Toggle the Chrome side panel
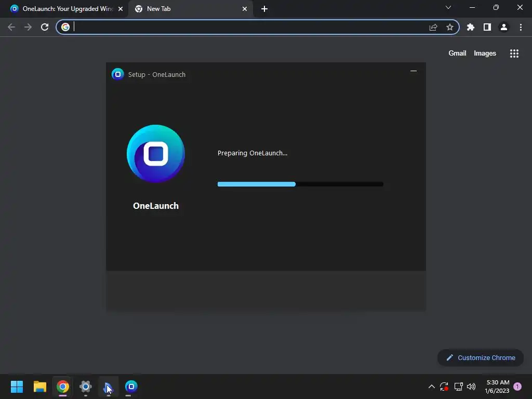 (x=487, y=27)
